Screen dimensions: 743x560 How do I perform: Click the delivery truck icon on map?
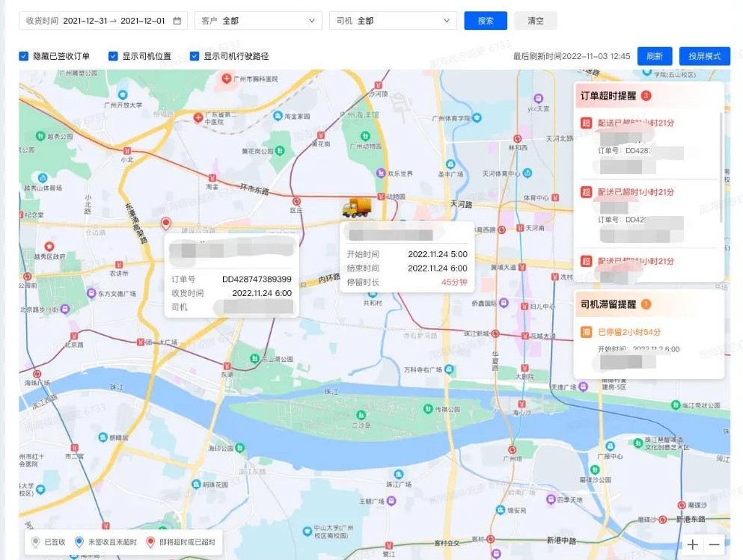[356, 208]
